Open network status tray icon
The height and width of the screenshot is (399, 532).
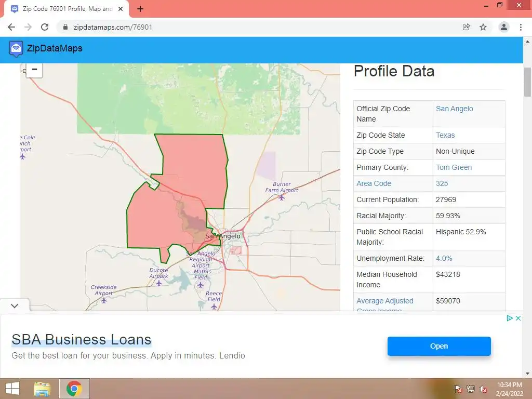[470, 389]
